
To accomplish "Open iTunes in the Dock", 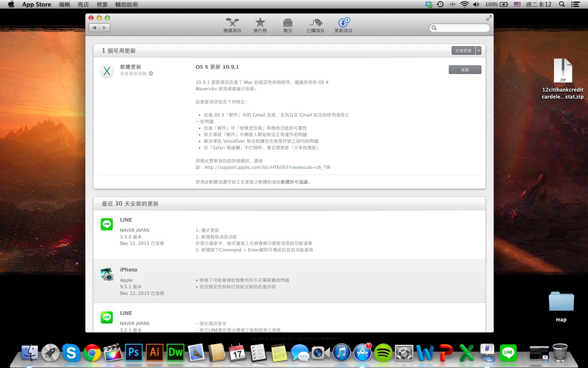I will tap(341, 352).
